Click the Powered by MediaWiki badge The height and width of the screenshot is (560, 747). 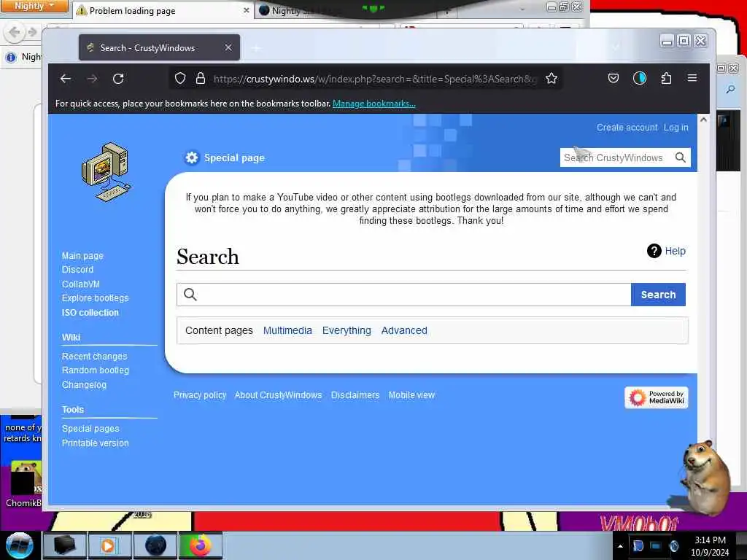click(656, 397)
